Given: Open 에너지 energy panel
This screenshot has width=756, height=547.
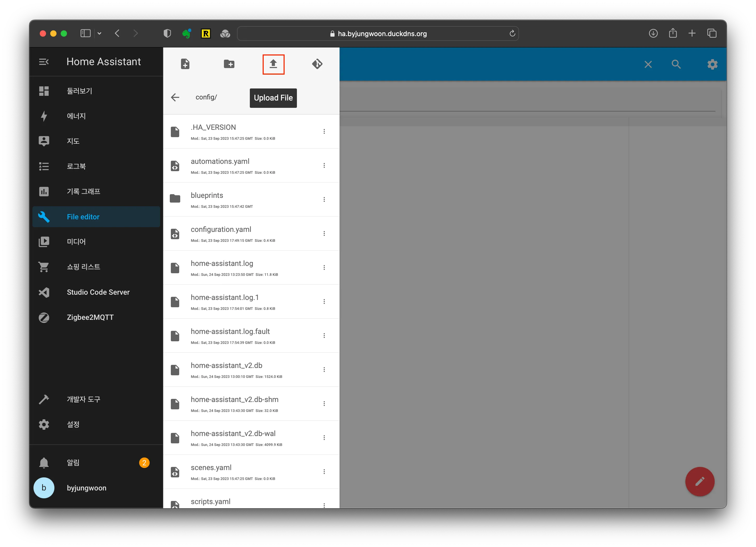Looking at the screenshot, I should (x=96, y=116).
